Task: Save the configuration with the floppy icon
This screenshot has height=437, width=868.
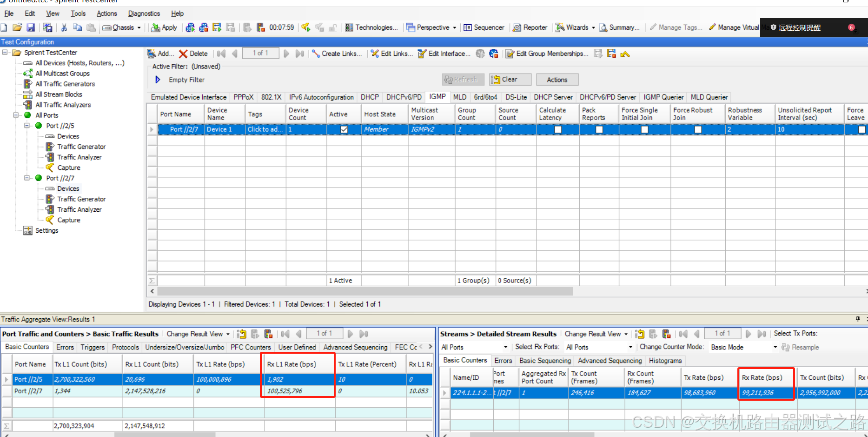Action: tap(31, 27)
